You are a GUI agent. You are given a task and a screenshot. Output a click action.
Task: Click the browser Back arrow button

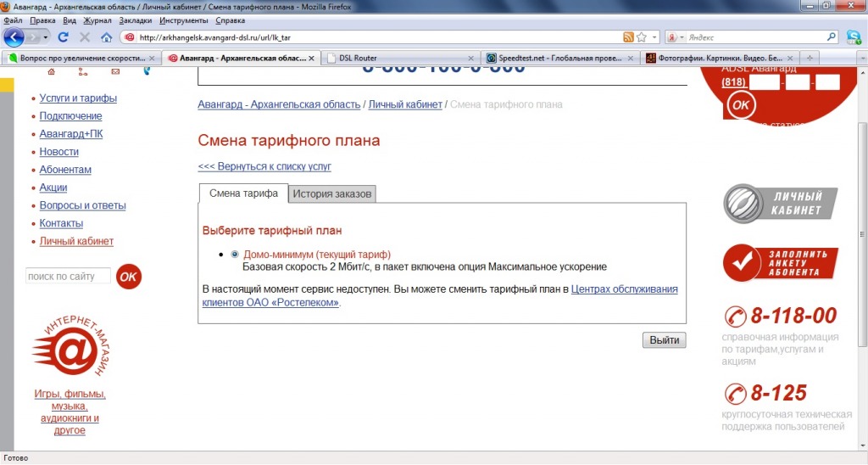click(14, 37)
